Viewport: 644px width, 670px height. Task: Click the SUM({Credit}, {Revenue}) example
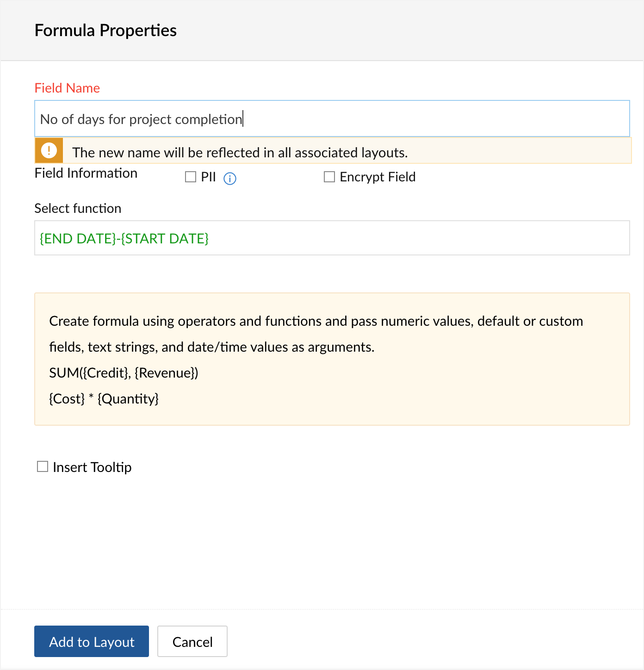coord(124,373)
